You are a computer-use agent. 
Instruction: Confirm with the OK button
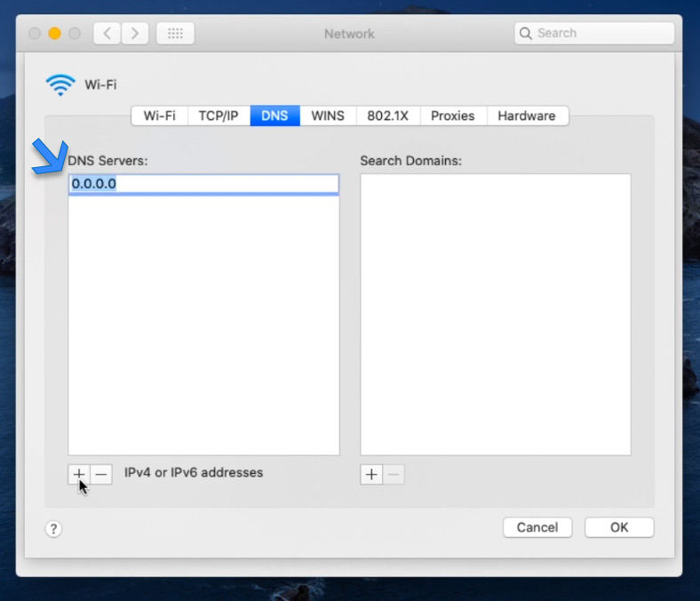click(619, 528)
